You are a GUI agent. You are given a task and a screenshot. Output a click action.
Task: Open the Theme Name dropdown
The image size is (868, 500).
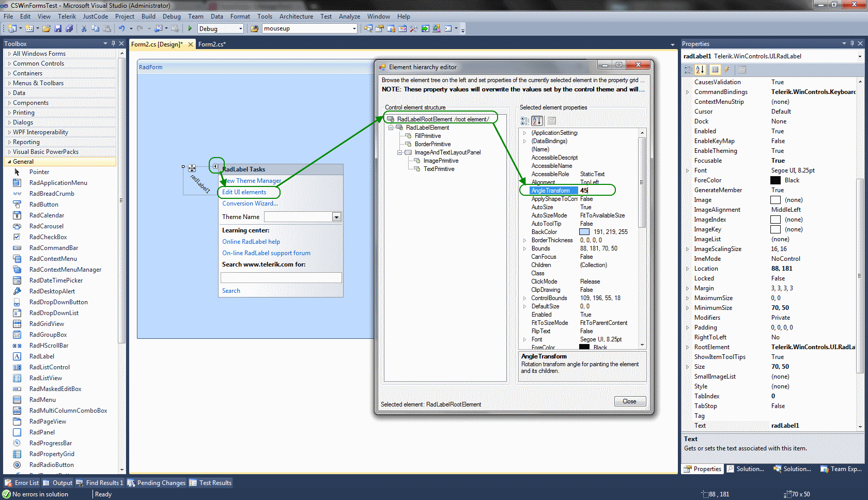(x=336, y=217)
